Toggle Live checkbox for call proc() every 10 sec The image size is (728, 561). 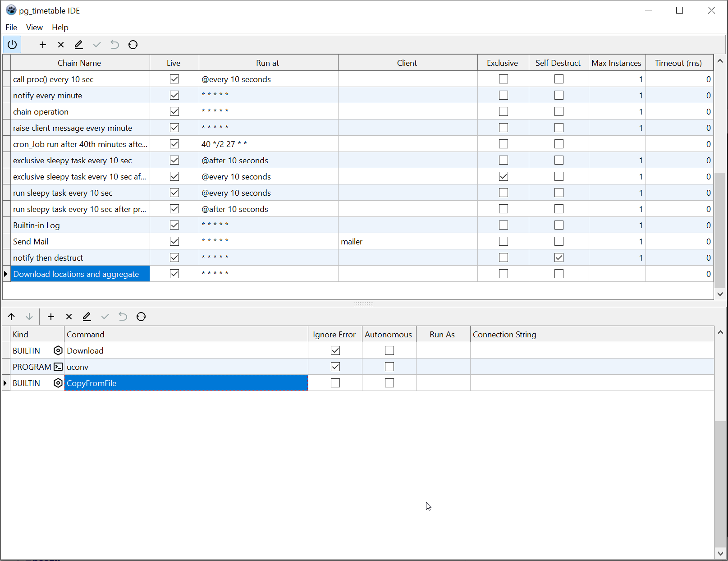pyautogui.click(x=174, y=79)
